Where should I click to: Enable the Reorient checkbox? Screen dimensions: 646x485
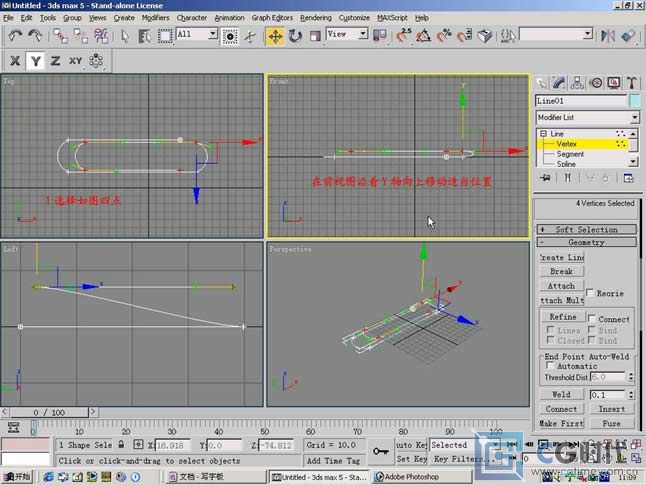(x=590, y=293)
